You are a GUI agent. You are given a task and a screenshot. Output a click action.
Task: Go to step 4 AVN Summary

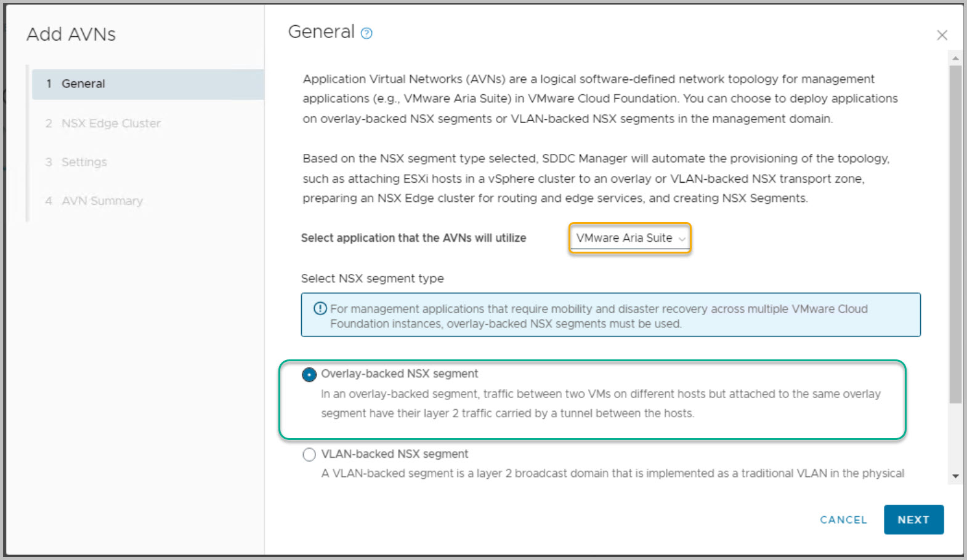coord(102,201)
